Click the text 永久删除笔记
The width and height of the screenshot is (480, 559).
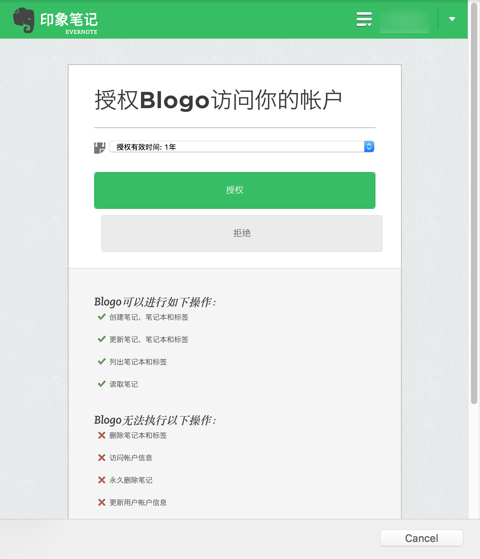[x=131, y=480]
